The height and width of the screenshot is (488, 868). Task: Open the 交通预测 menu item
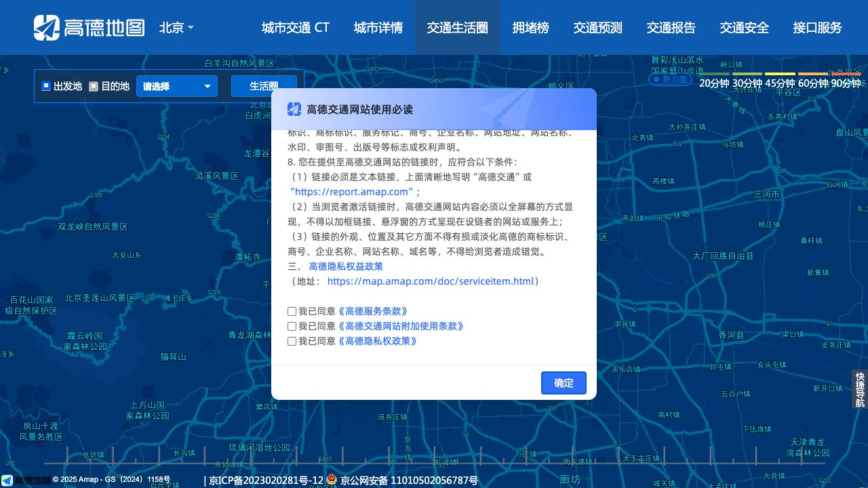click(x=597, y=28)
